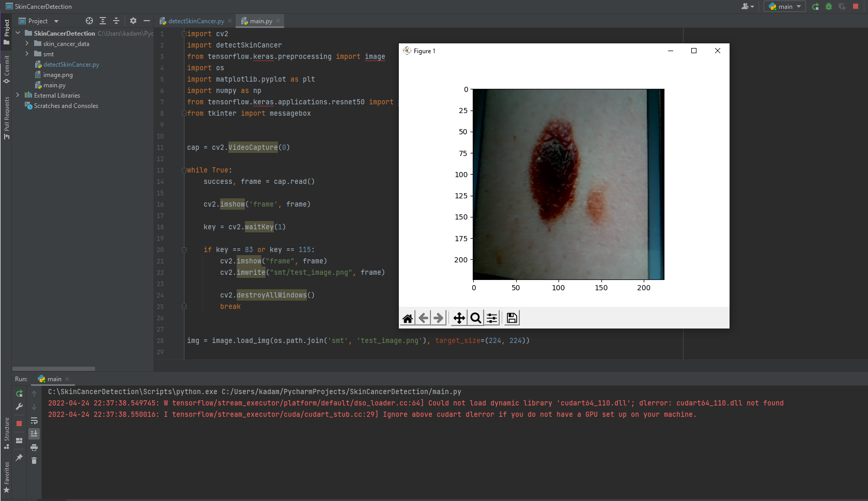The width and height of the screenshot is (868, 501).
Task: Run the main configuration with the green Run arrow
Action: (x=815, y=6)
